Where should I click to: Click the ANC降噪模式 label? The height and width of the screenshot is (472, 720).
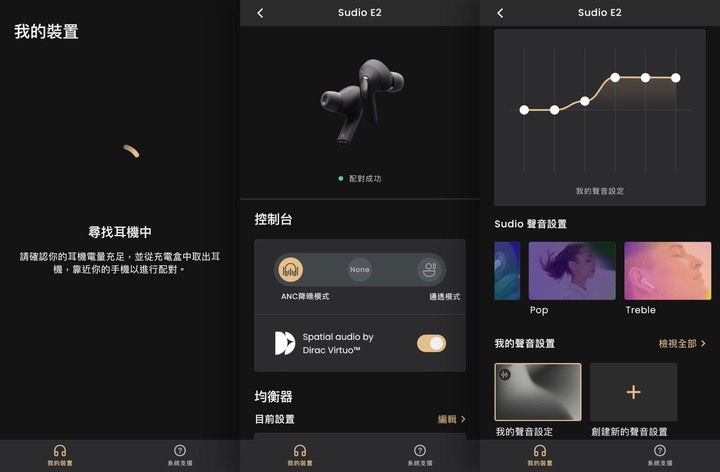point(305,297)
